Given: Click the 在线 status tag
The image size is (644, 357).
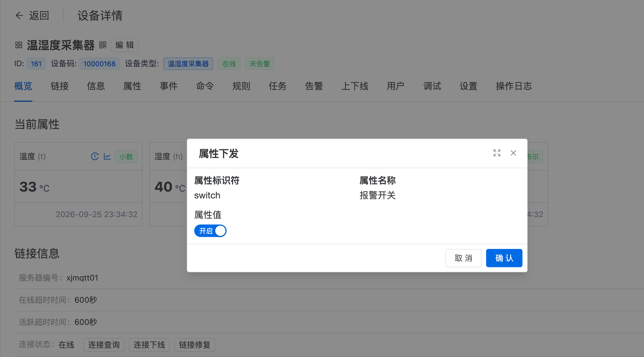Looking at the screenshot, I should [x=229, y=64].
